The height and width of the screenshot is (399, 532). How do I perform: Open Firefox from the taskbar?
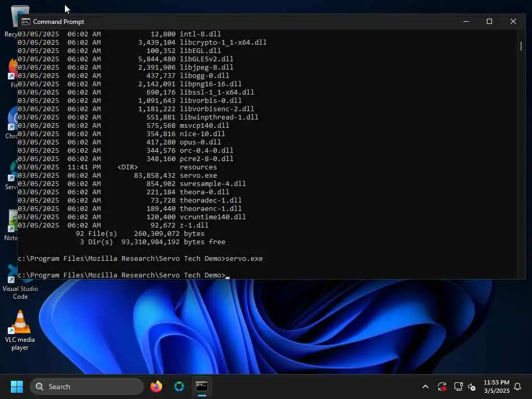click(x=156, y=387)
